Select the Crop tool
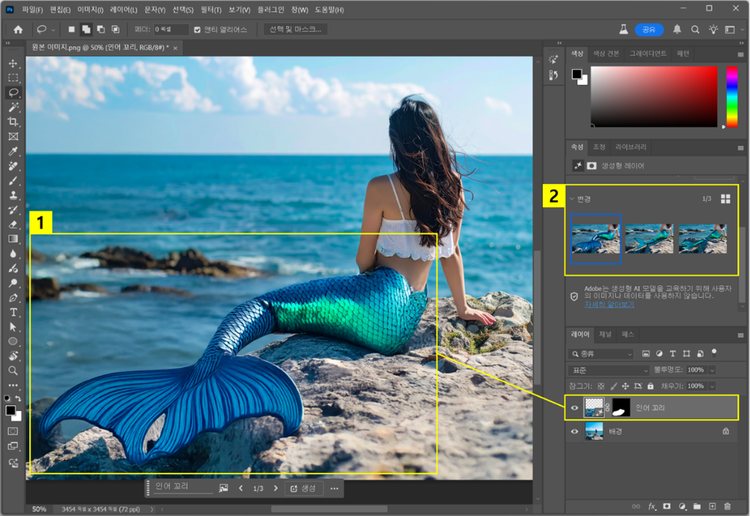This screenshot has height=516, width=750. coord(13,121)
